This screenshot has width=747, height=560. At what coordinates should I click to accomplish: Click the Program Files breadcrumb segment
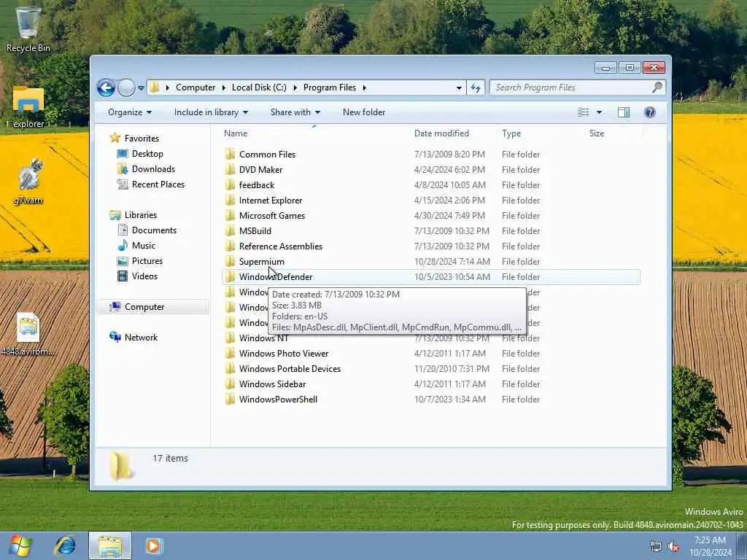click(330, 87)
